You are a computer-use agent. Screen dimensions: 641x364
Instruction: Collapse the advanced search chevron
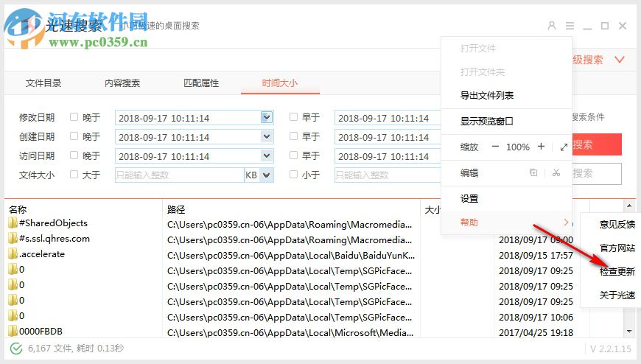tap(620, 60)
